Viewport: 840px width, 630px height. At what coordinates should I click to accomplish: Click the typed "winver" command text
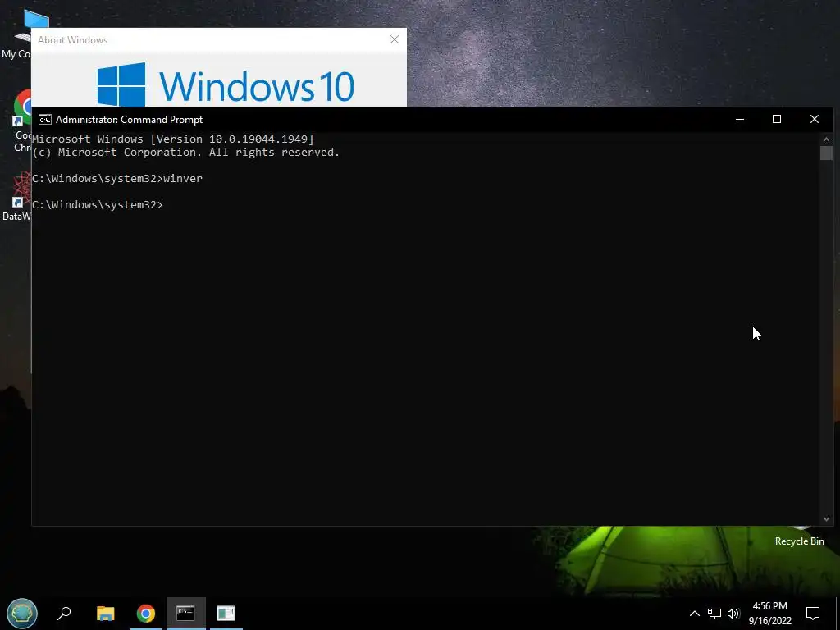click(x=183, y=178)
